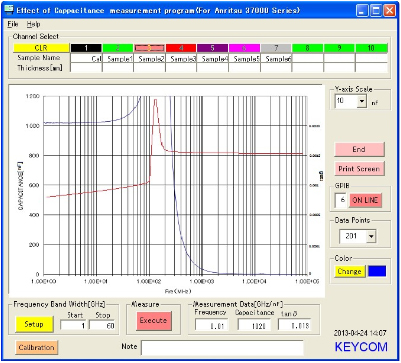Select channel 5 purple button
The height and width of the screenshot is (363, 401).
212,48
